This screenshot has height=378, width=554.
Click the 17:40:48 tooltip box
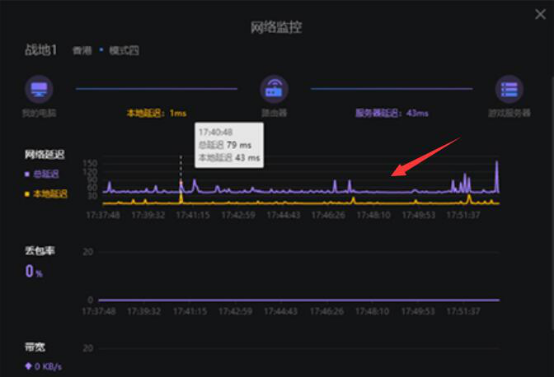point(229,145)
